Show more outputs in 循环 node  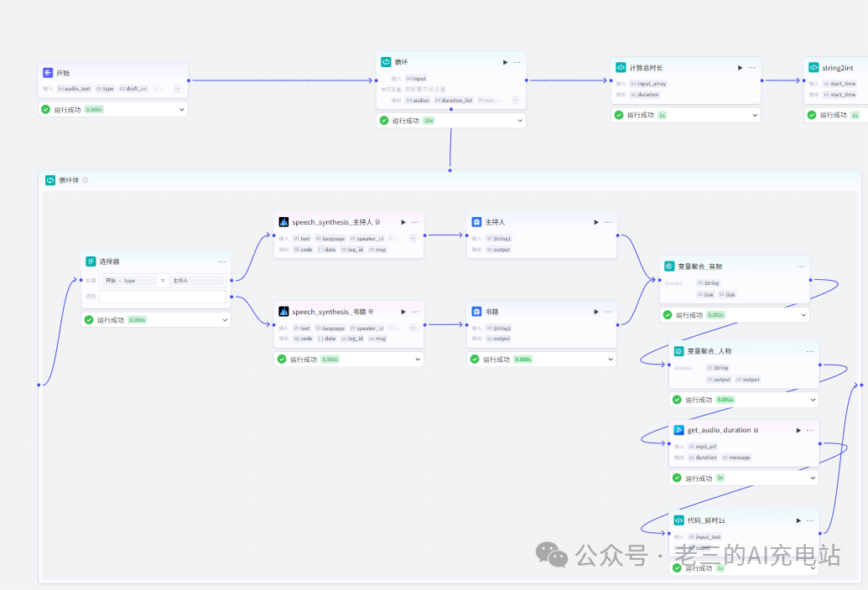(516, 100)
